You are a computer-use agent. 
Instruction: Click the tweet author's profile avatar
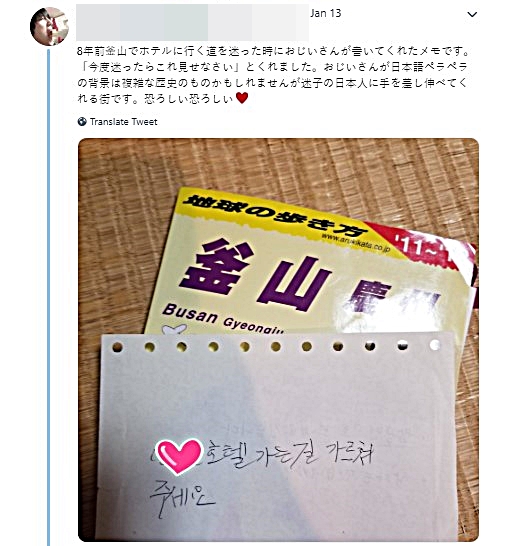click(x=50, y=26)
